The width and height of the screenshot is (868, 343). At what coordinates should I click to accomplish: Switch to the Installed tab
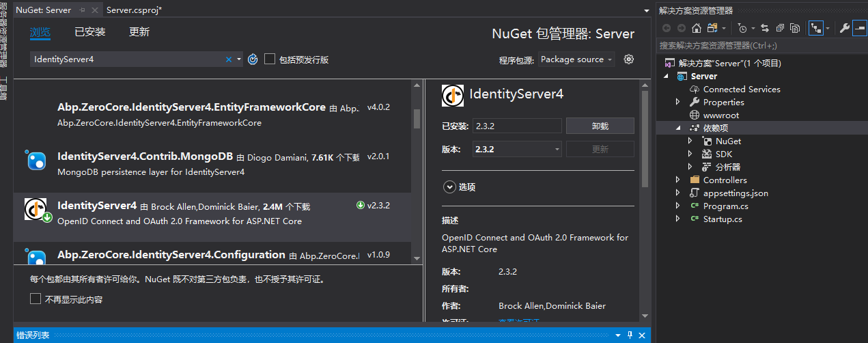(90, 32)
